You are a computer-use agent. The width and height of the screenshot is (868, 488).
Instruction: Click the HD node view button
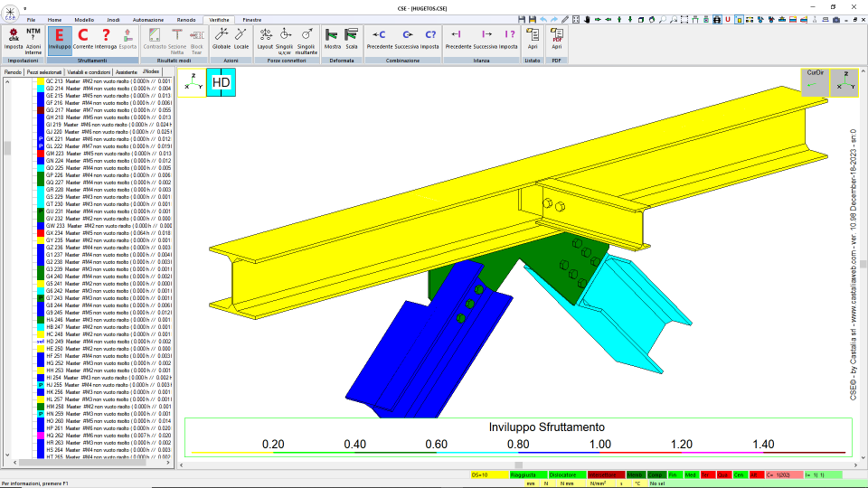(221, 82)
